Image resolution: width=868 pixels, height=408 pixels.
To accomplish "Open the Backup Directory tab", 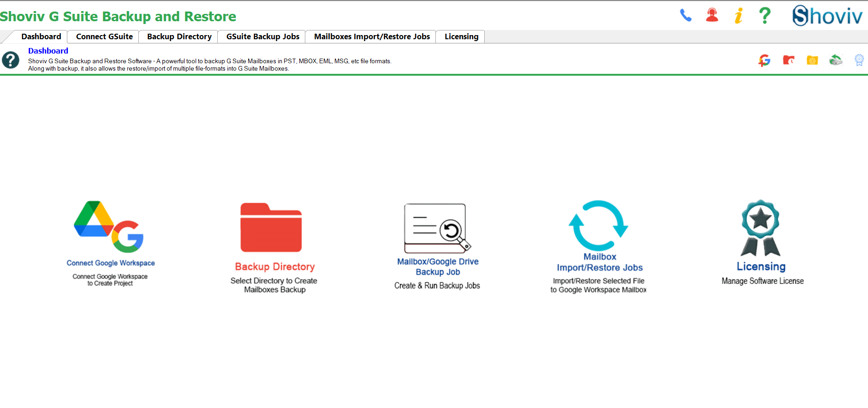I will 179,36.
